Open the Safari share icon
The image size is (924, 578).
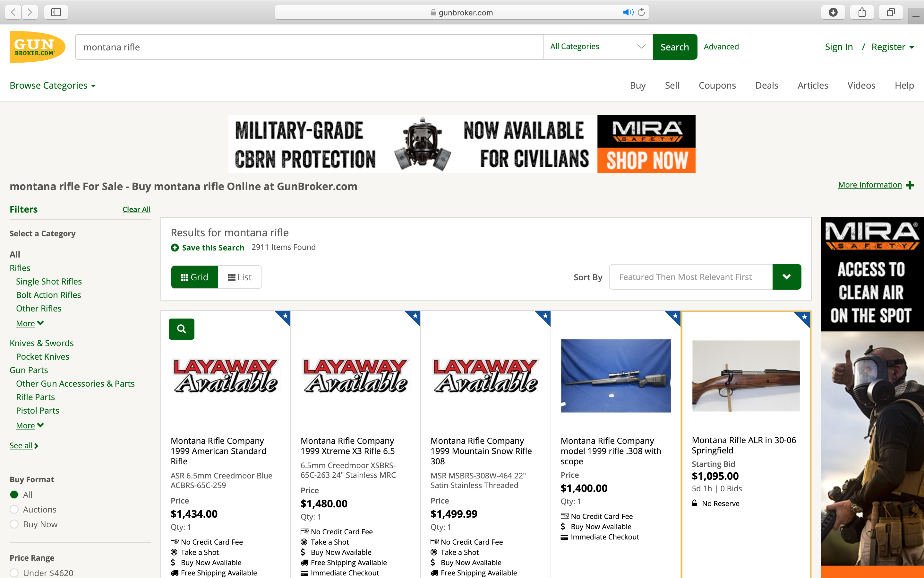[x=862, y=12]
